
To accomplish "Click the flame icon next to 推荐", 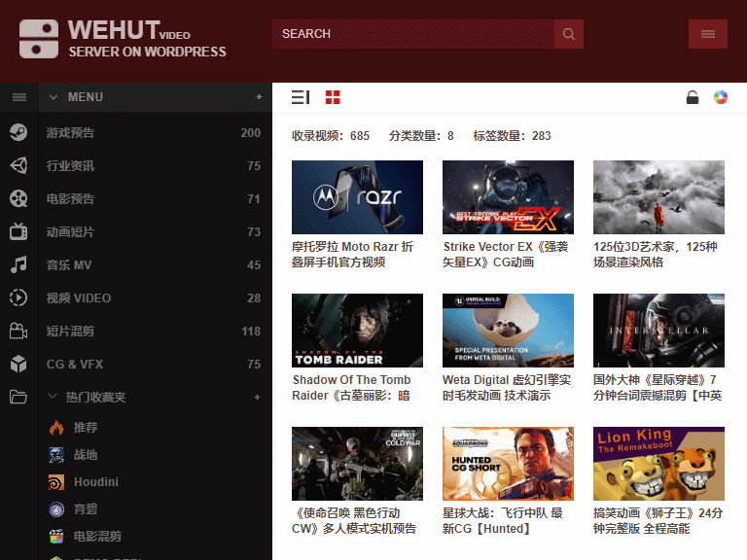I will (56, 427).
